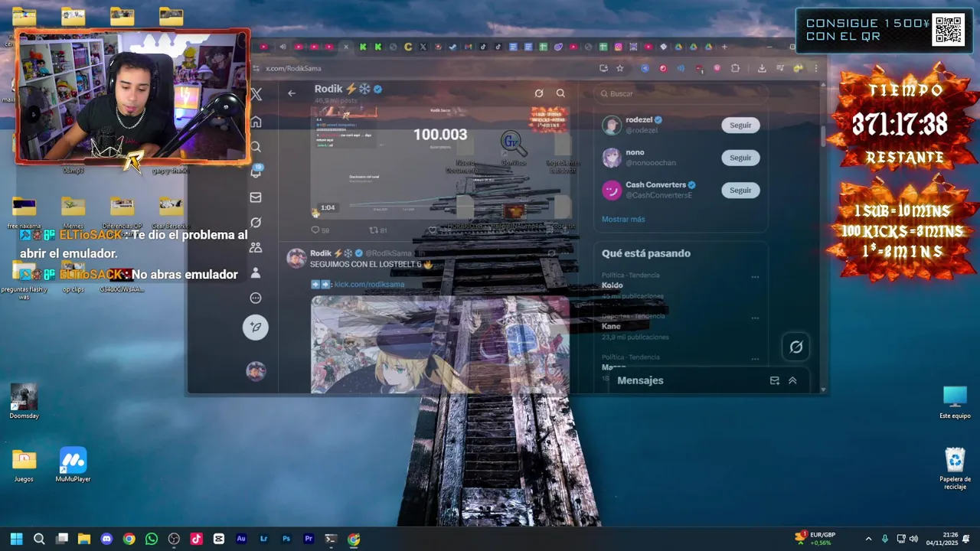
Task: Bookmark the page with the star icon
Action: [620, 68]
